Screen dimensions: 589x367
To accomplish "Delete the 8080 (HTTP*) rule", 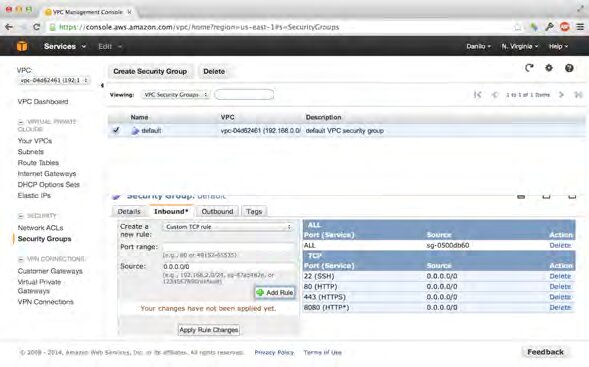I will click(x=560, y=307).
